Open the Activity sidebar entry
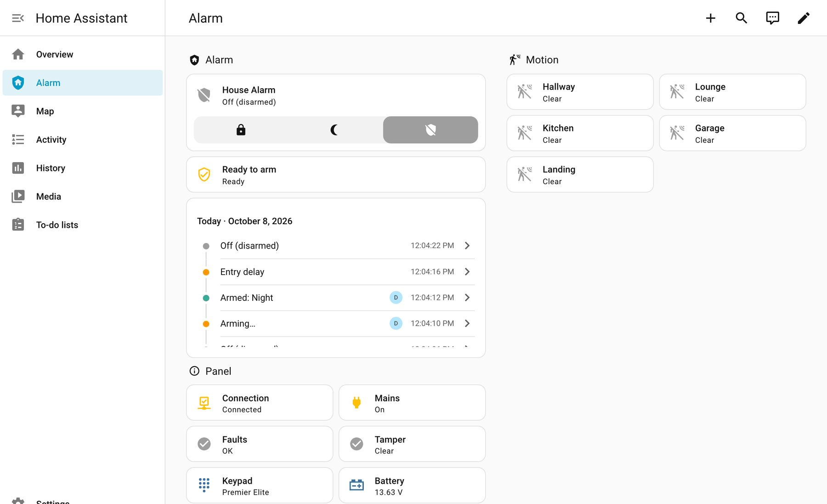Image resolution: width=827 pixels, height=504 pixels. (x=83, y=140)
